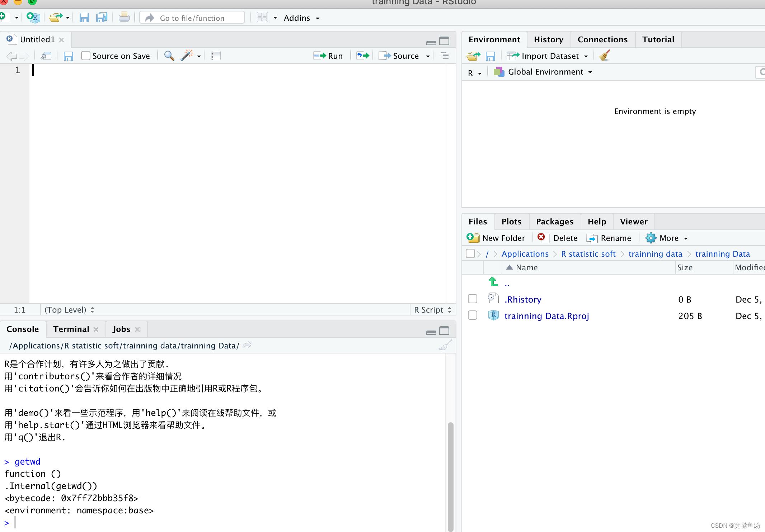Switch to the Connections tab
Viewport: 765px width, 532px height.
point(602,39)
